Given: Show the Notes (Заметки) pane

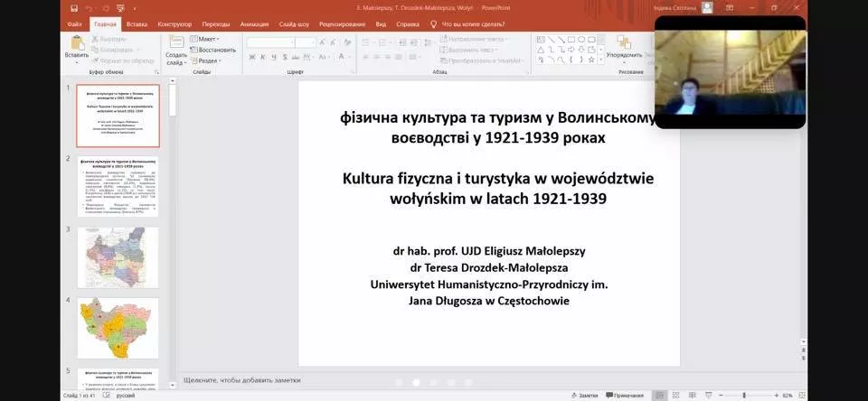Looking at the screenshot, I should click(x=583, y=396).
